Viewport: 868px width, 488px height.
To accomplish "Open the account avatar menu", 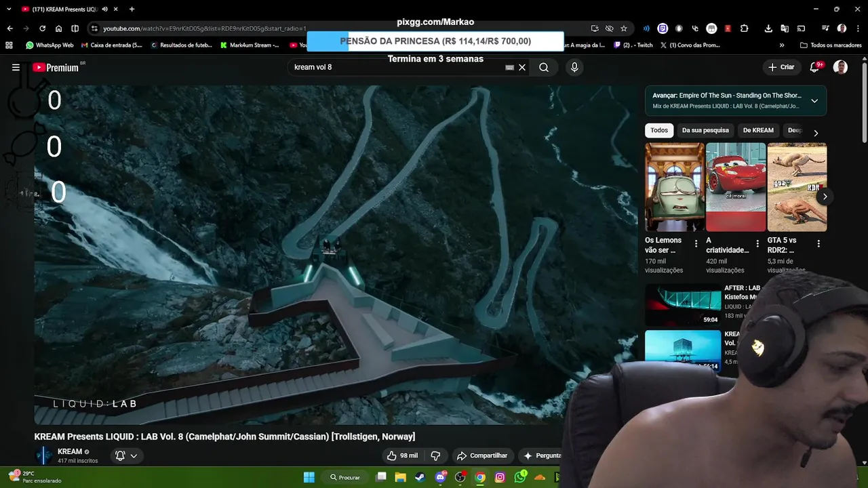I will point(840,67).
